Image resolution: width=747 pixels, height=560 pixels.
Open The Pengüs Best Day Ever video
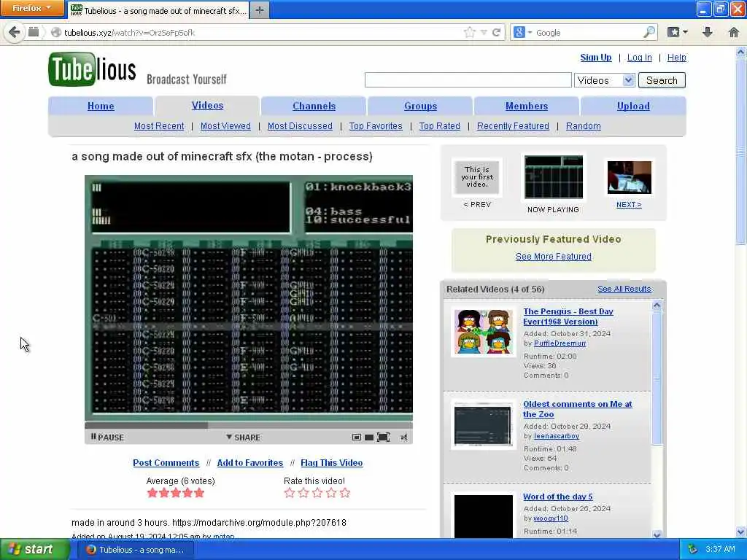pyautogui.click(x=568, y=316)
